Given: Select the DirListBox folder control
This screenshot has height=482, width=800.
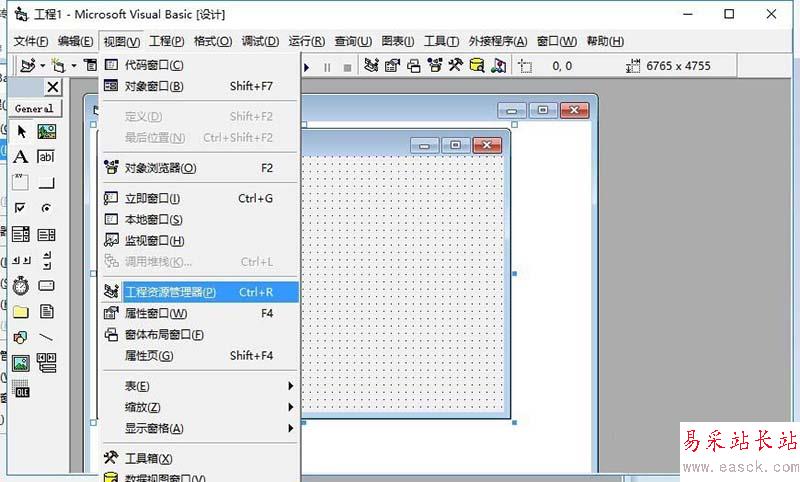Looking at the screenshot, I should 20,312.
